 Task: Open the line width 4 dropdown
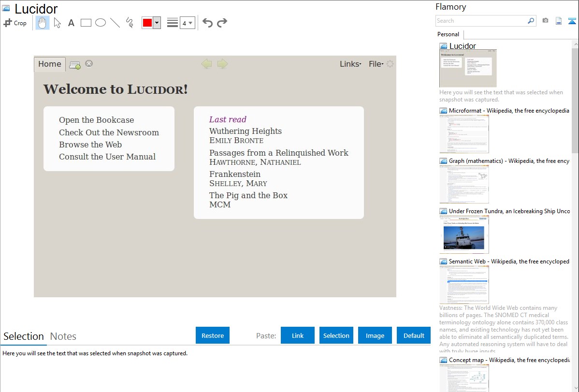point(188,23)
